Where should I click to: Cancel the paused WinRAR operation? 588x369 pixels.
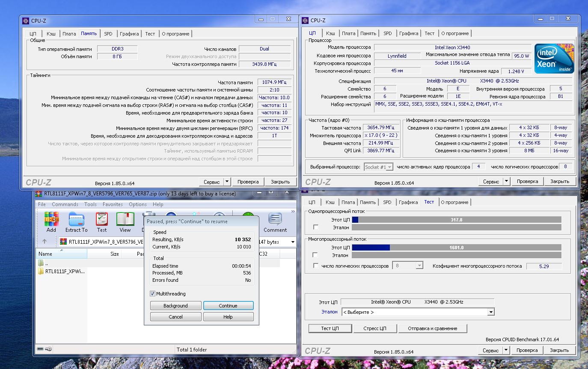point(175,317)
